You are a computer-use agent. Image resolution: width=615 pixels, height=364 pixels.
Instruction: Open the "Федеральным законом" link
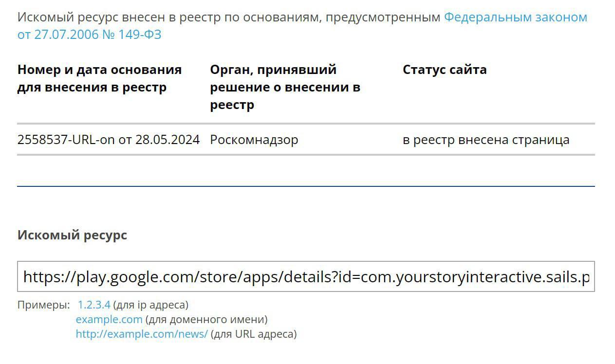pyautogui.click(x=515, y=18)
